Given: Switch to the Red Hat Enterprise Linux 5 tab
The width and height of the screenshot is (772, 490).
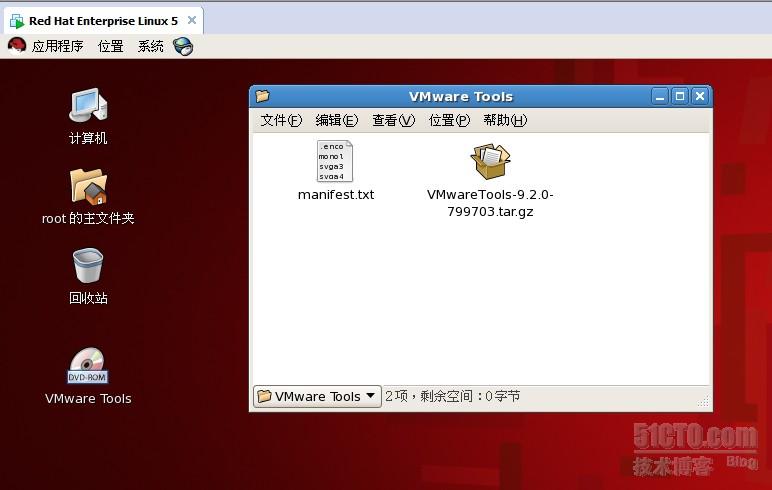Looking at the screenshot, I should 103,21.
